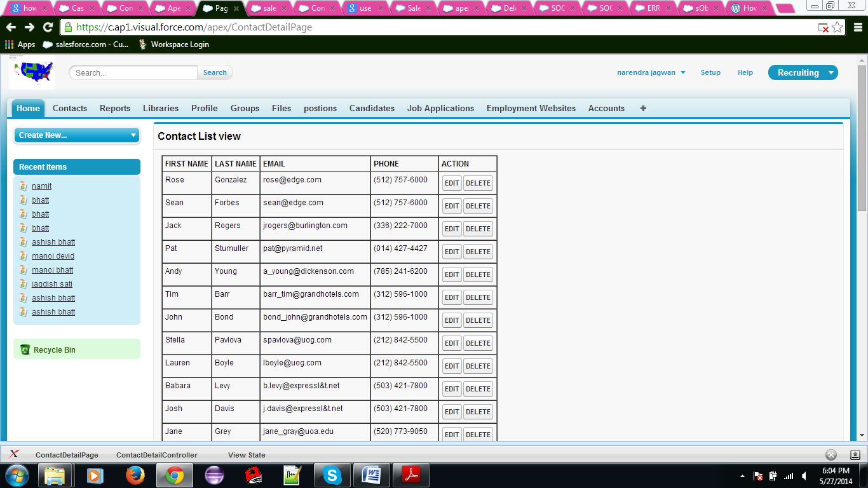Screen dimensions: 868x488
Task: Open the Recruiting app dropdown
Action: [x=803, y=72]
